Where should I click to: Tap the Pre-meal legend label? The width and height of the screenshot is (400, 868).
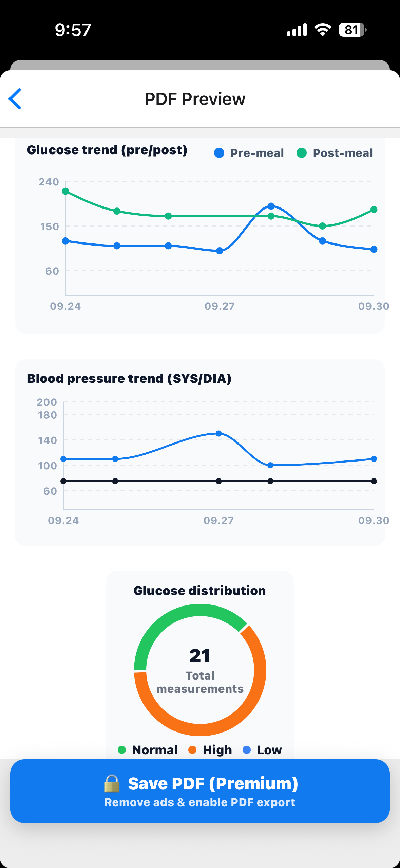click(257, 153)
